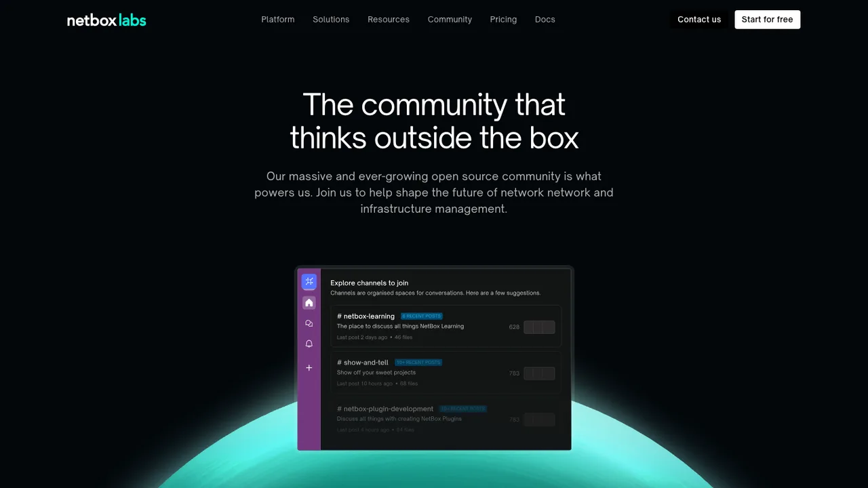Open the Solutions menu
This screenshot has height=488, width=868.
(x=331, y=20)
